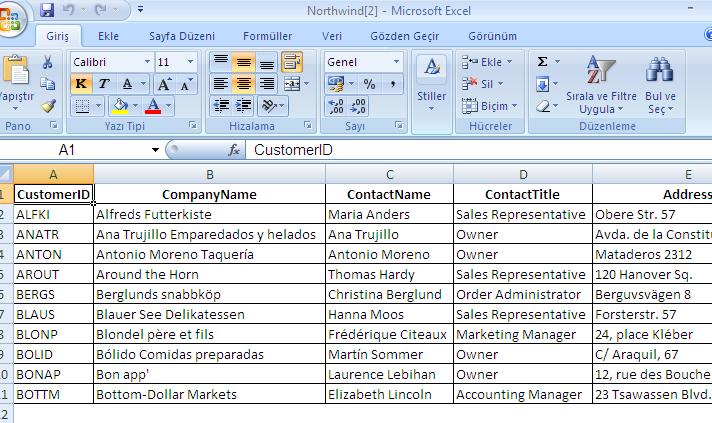Screen dimensions: 712x423
Task: Click the AutoSum sigma icon
Action: [x=542, y=62]
